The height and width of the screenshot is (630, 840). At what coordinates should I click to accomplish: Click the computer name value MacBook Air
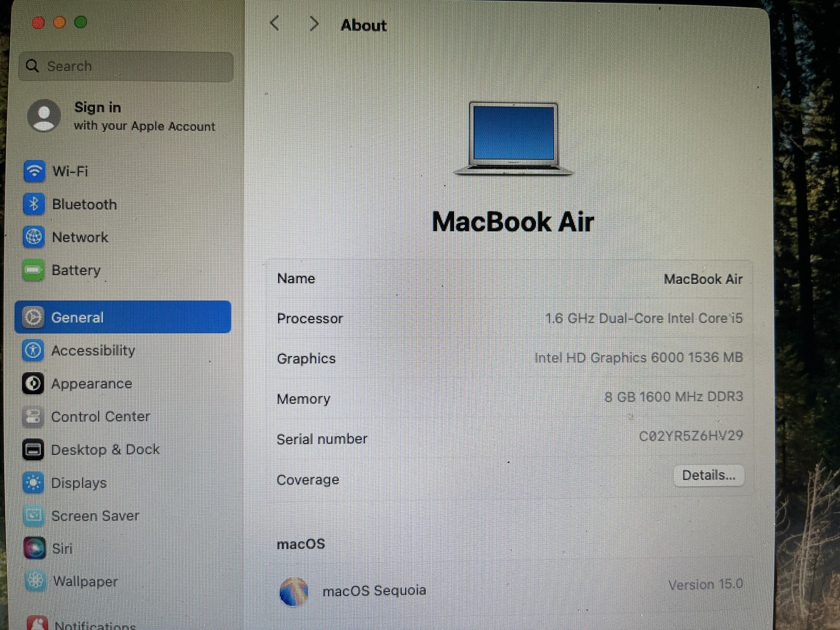pos(703,279)
